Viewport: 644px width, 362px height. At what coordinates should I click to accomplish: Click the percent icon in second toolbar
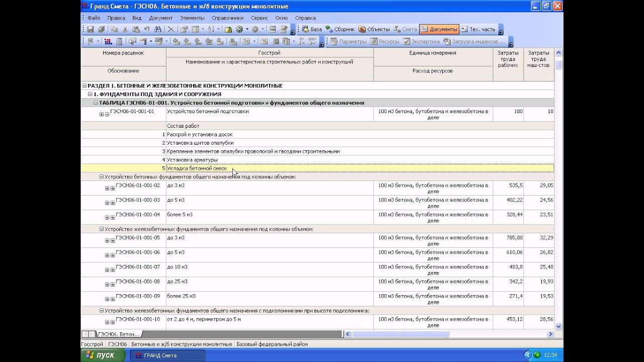[x=264, y=42]
